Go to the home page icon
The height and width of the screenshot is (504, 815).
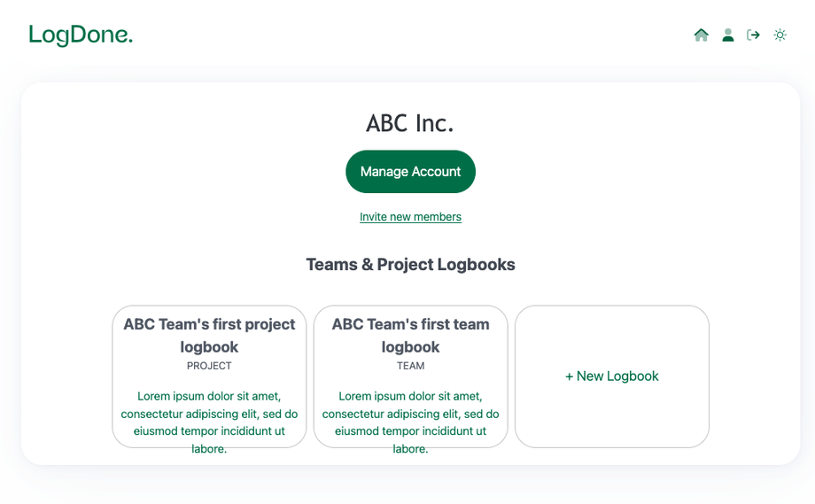pos(701,35)
